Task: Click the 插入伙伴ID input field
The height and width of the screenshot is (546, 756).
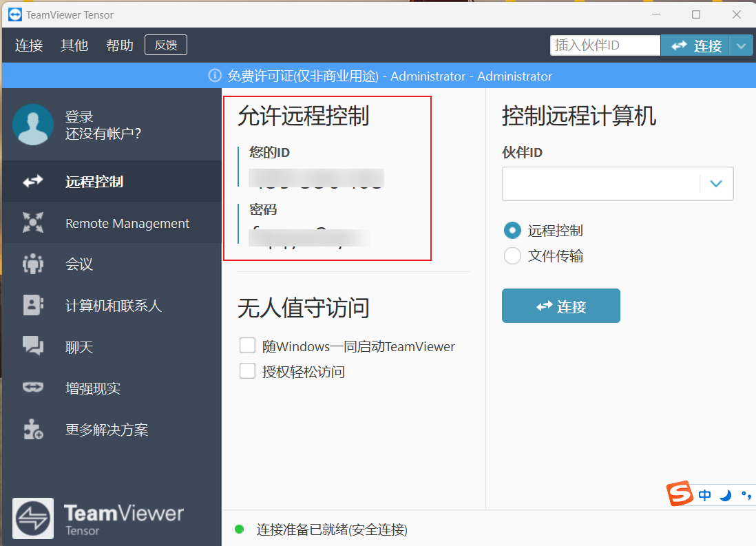Action: pos(605,45)
